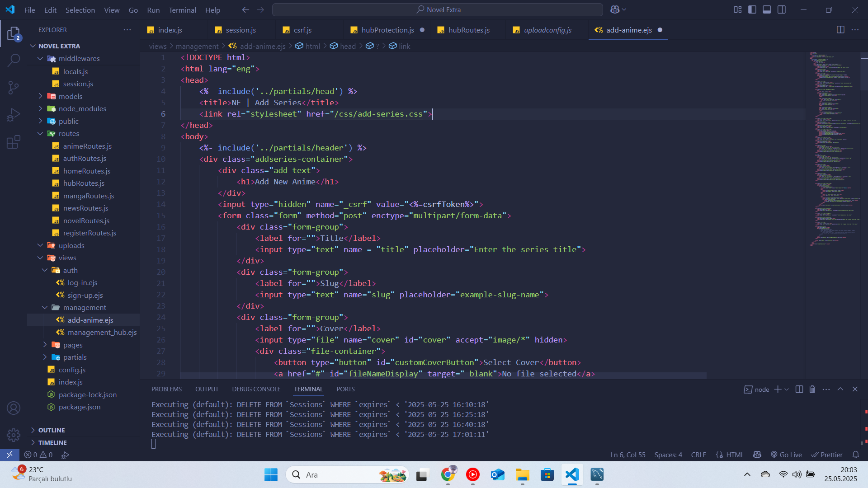Toggle the bottom panel layout button
868x488 pixels.
pos(767,9)
